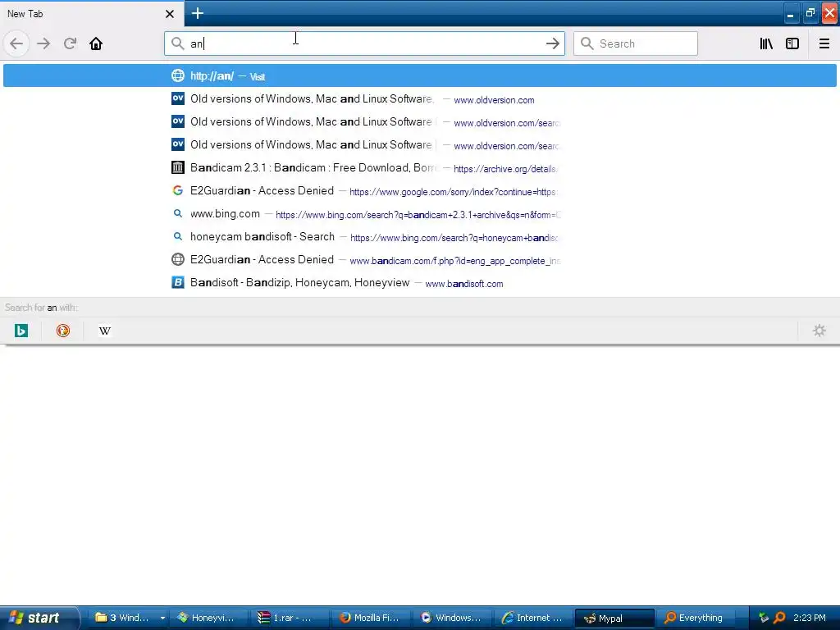Click into the Search box

click(x=636, y=43)
